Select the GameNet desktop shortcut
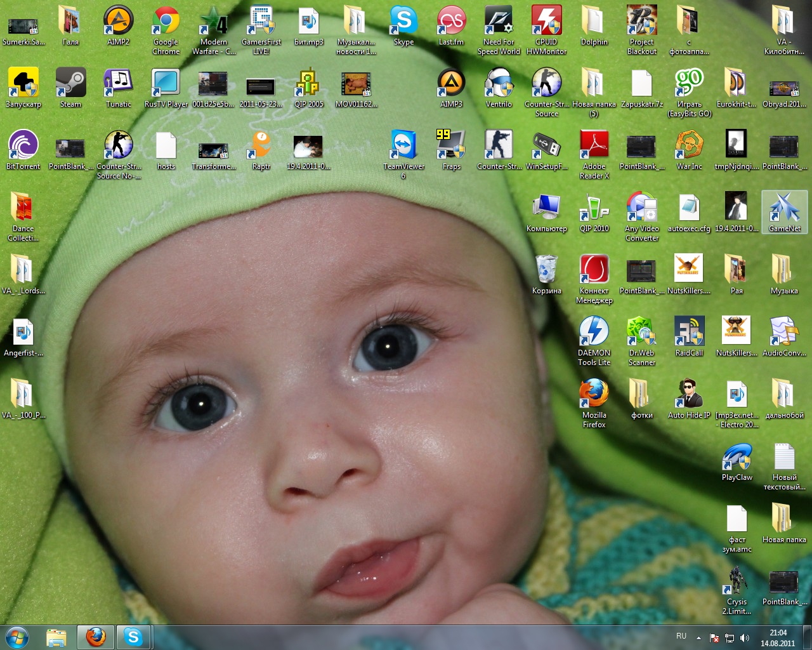 click(784, 208)
